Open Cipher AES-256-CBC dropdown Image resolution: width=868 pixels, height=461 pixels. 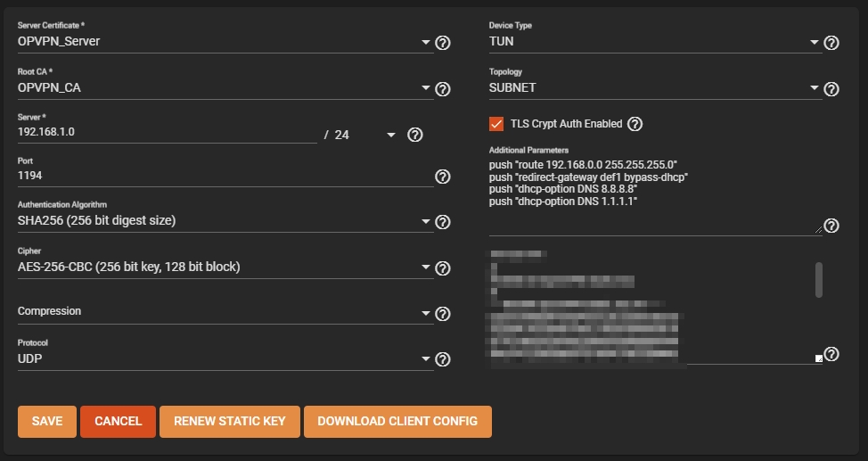[x=225, y=268]
